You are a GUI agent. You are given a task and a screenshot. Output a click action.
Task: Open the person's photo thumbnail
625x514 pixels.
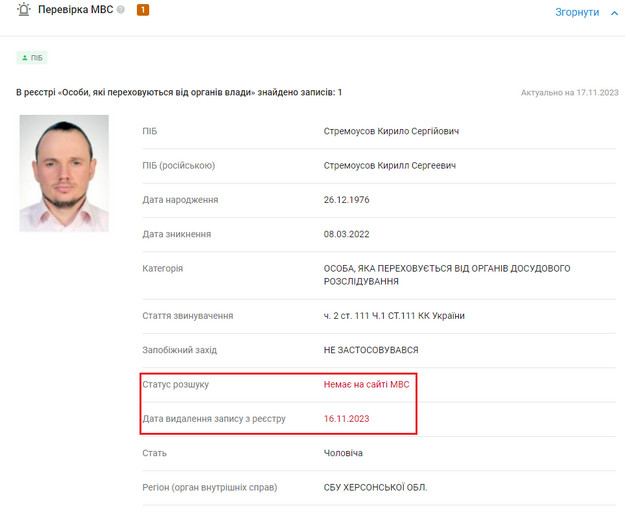tap(64, 173)
